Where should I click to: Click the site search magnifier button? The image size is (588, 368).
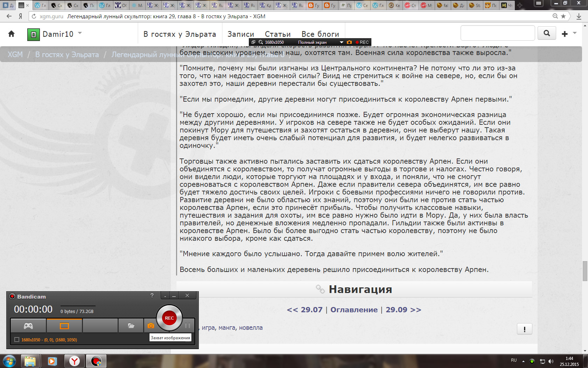point(547,33)
